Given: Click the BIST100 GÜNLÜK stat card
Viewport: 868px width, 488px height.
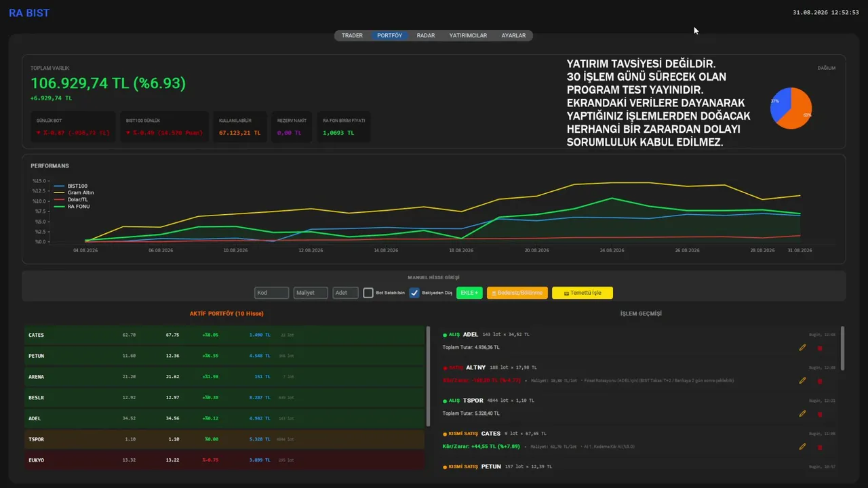Looking at the screenshot, I should 164,127.
